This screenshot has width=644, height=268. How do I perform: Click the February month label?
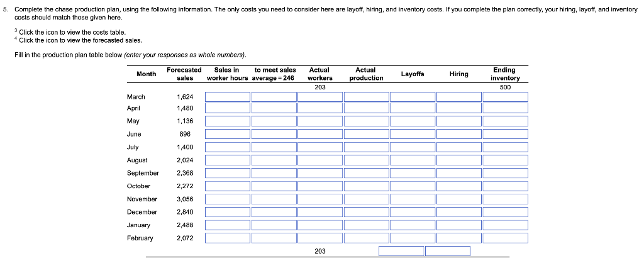140,238
